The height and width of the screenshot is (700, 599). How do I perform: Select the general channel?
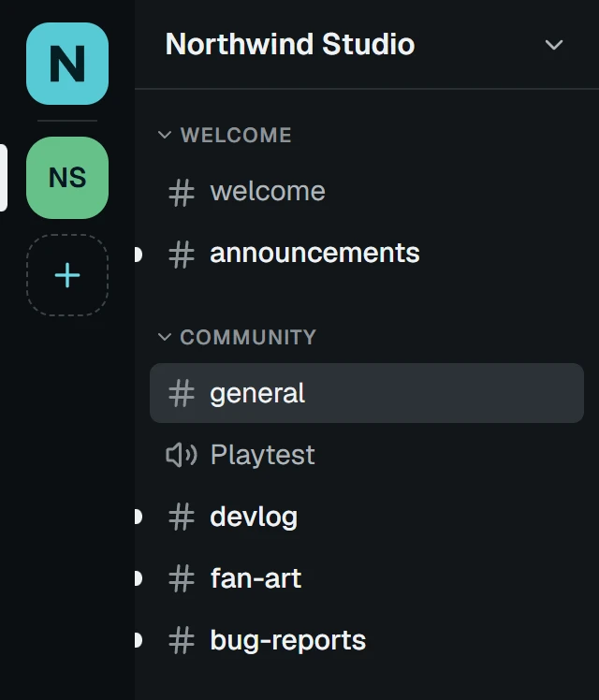[x=367, y=393]
